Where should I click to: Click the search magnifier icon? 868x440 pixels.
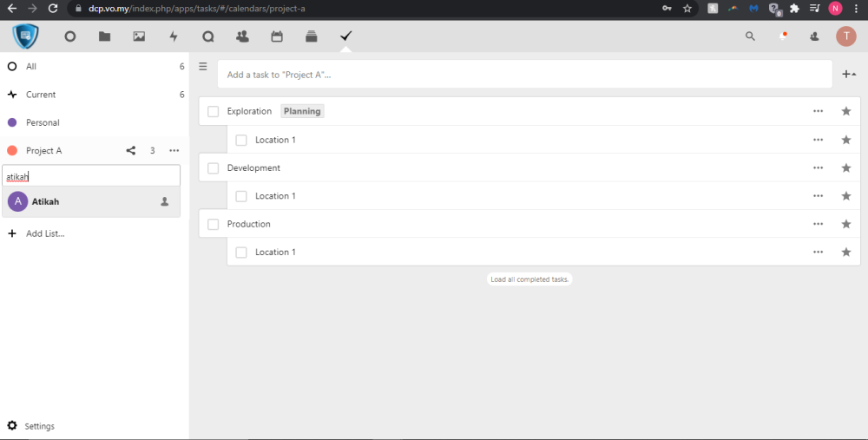[750, 36]
